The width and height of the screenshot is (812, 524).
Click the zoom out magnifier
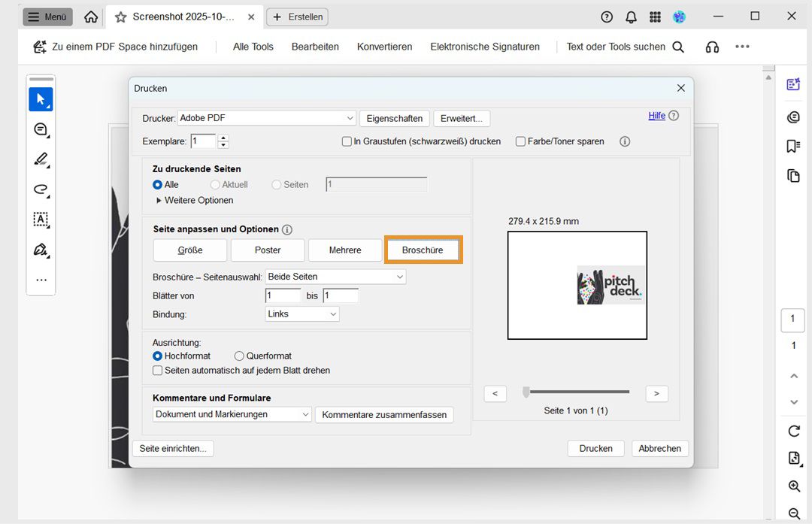794,513
